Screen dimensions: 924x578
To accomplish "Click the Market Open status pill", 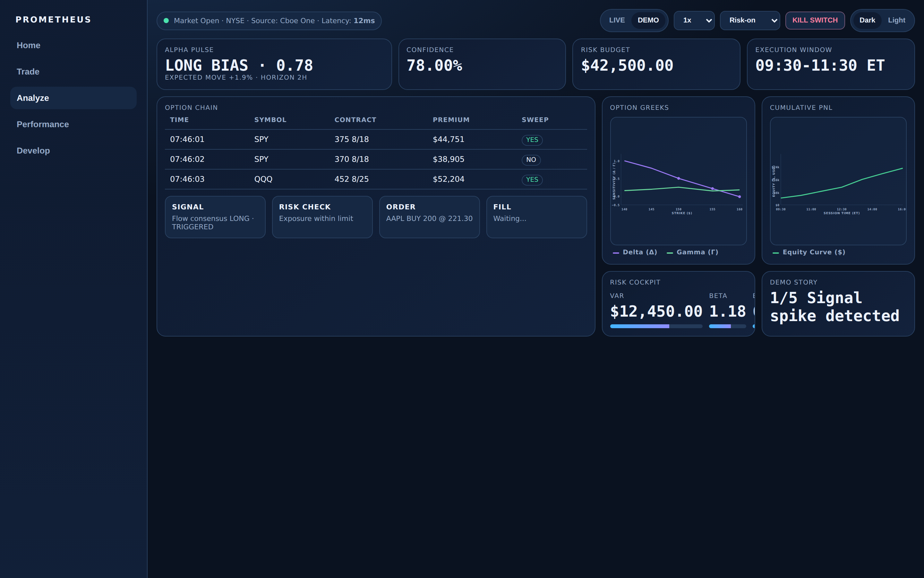I will [x=269, y=21].
